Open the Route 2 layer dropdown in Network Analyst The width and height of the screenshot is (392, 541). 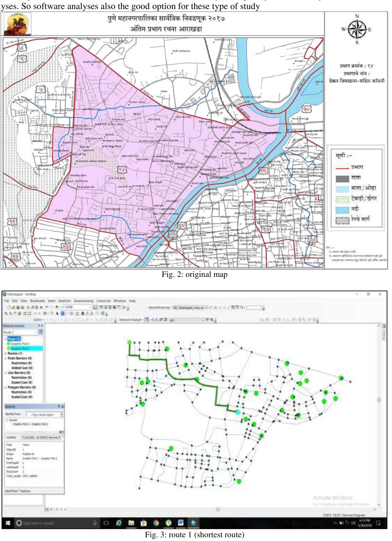click(20, 332)
